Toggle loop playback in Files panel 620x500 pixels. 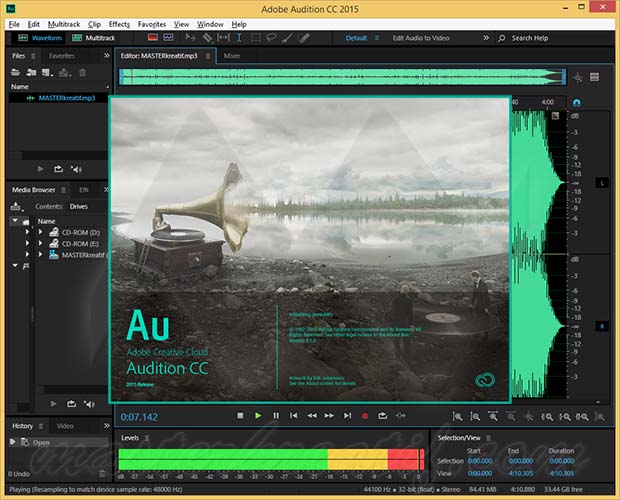point(56,169)
